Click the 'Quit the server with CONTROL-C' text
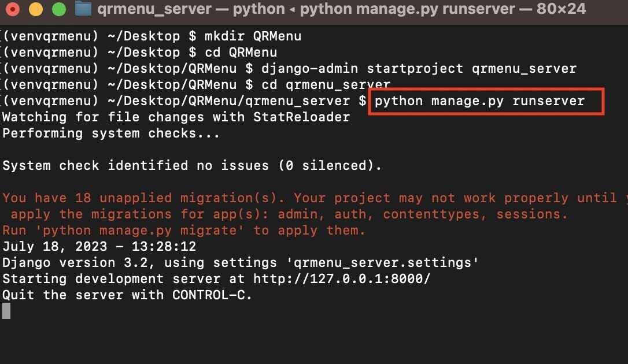This screenshot has height=364, width=628. (x=125, y=295)
